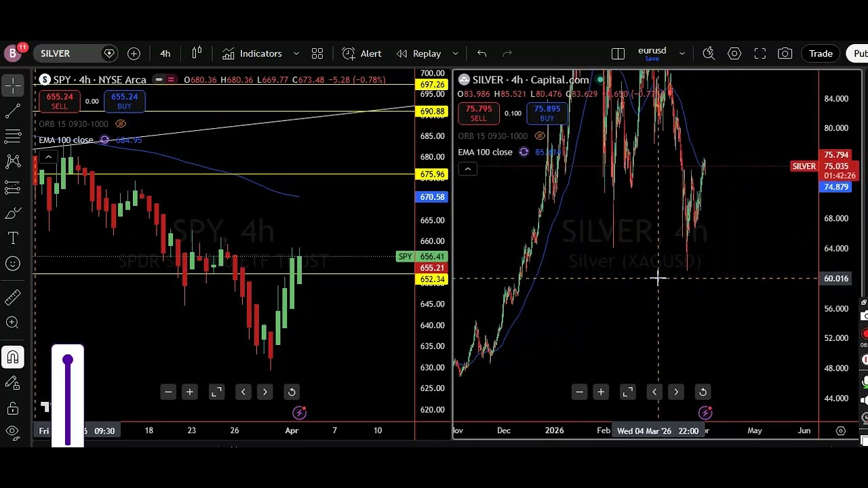The image size is (868, 488).
Task: Enter fullscreen mode
Action: point(760,54)
